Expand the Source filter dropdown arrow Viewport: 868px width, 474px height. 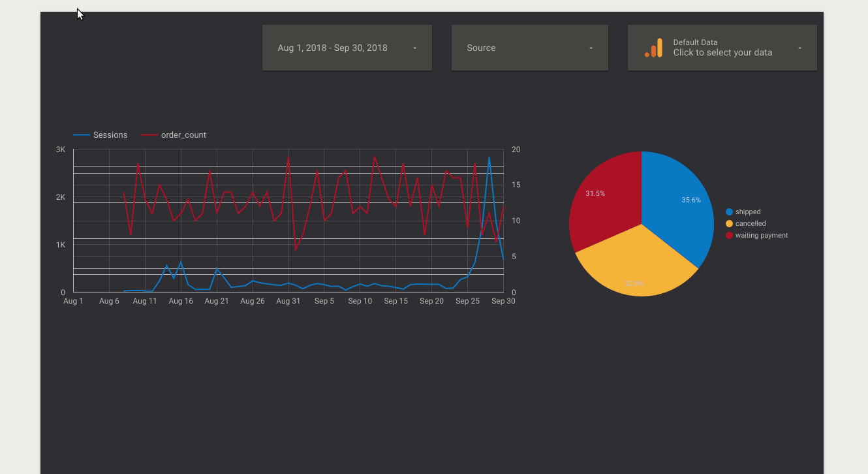tap(591, 48)
